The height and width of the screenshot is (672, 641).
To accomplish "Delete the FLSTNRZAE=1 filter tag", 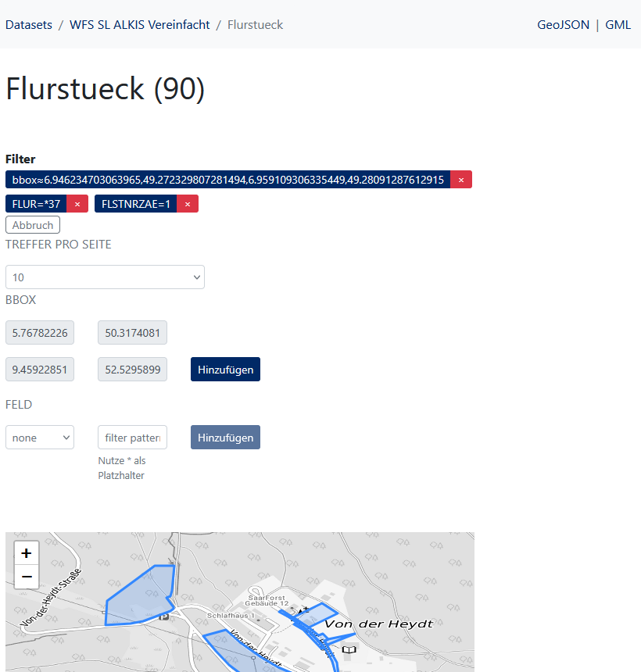I will [x=188, y=204].
